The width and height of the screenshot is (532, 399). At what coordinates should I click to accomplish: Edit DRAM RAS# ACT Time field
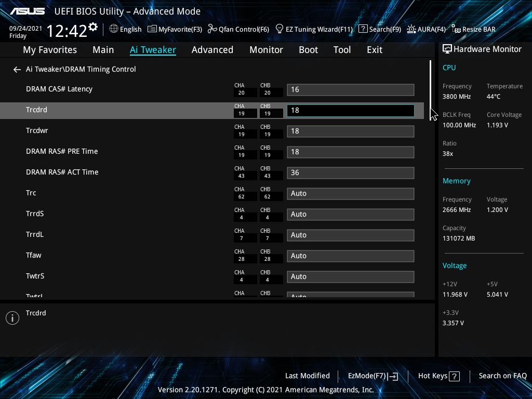point(351,172)
